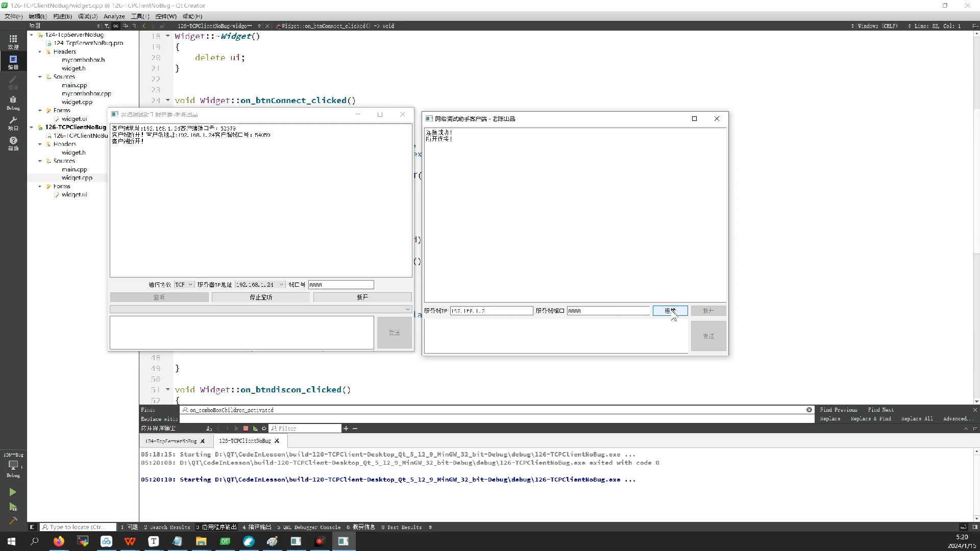Click the kit selector monitor icon
The image size is (980, 551).
[13, 465]
